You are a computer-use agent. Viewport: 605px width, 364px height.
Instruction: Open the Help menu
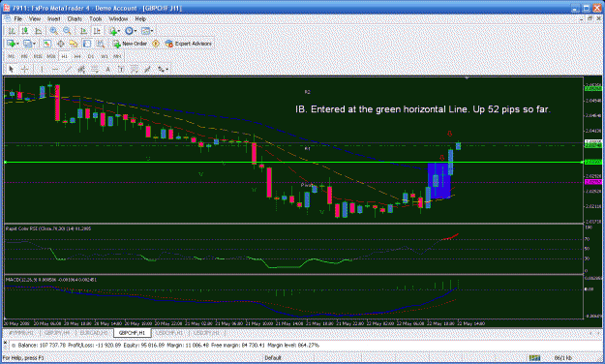click(x=140, y=18)
